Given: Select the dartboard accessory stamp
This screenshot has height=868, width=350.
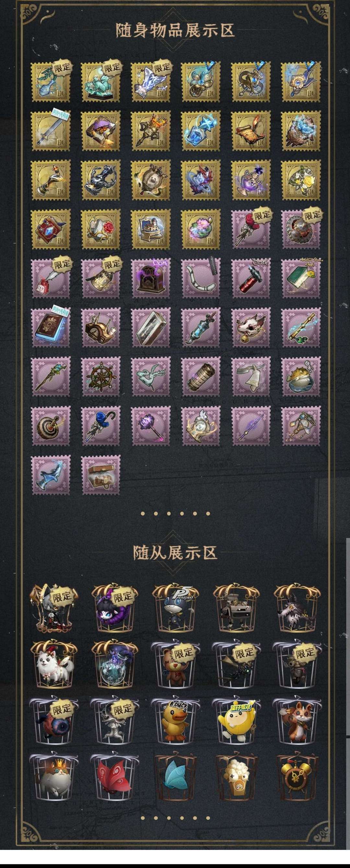Looking at the screenshot, I should pyautogui.click(x=51, y=426).
